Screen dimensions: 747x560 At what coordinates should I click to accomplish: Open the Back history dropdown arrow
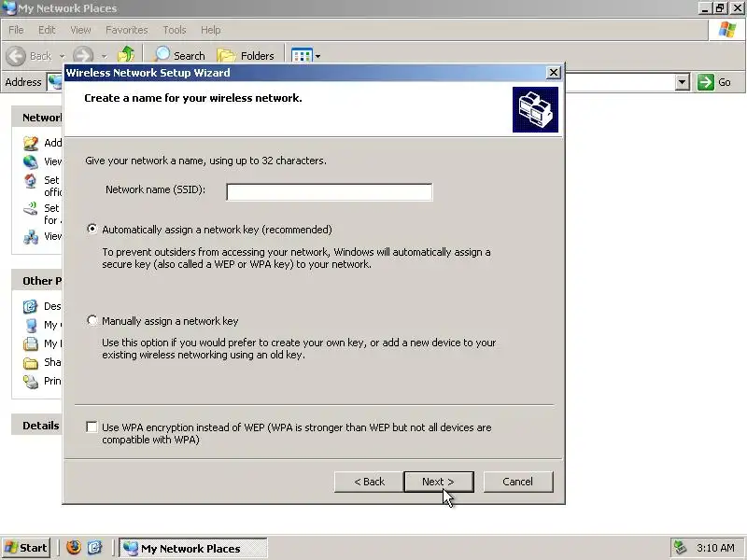click(x=63, y=56)
